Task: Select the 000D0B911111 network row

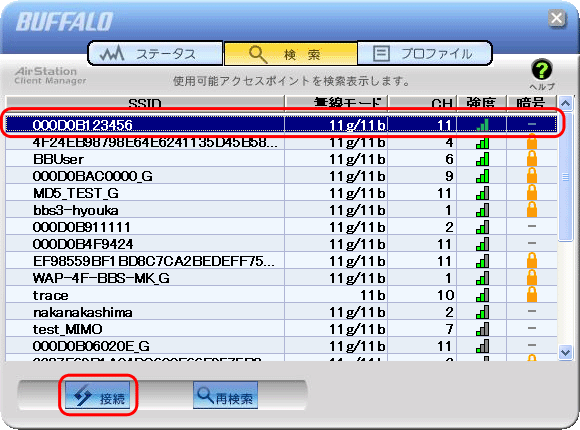Action: (x=281, y=227)
